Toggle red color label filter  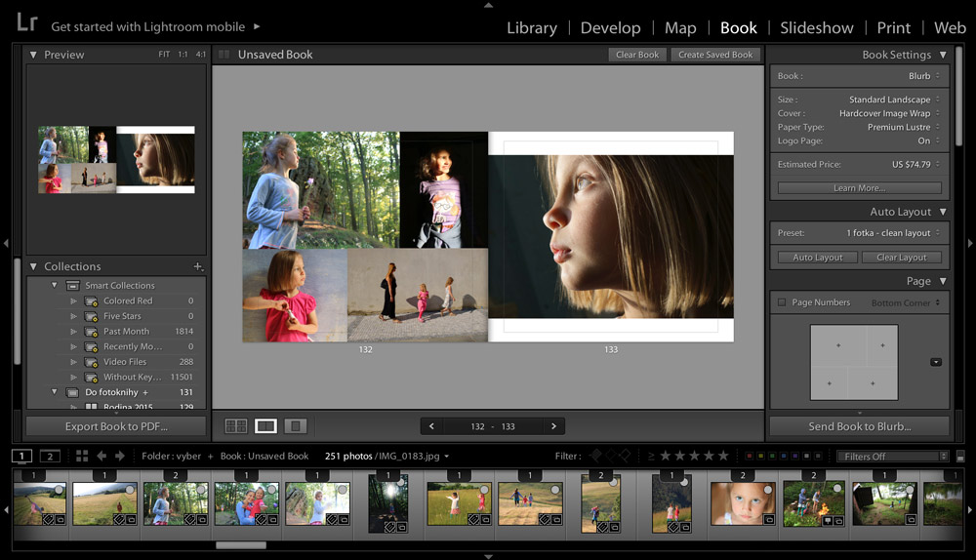click(749, 456)
